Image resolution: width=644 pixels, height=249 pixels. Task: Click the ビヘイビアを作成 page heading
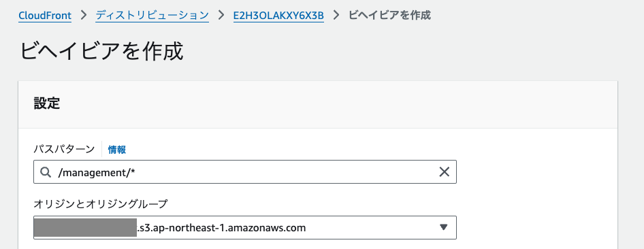point(101,52)
